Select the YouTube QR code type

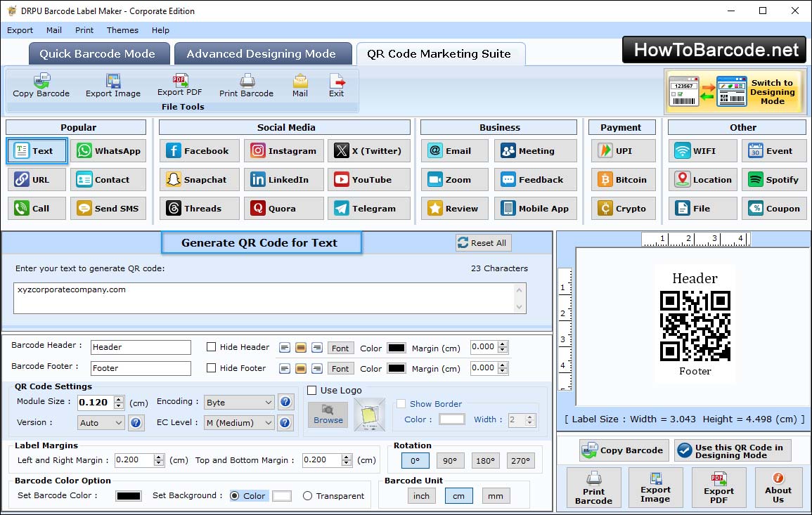point(368,180)
